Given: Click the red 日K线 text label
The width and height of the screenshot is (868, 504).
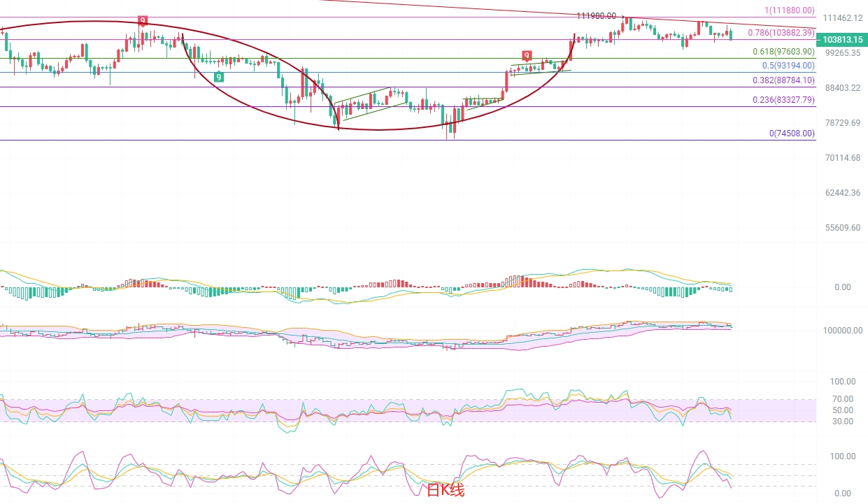Looking at the screenshot, I should tap(446, 491).
